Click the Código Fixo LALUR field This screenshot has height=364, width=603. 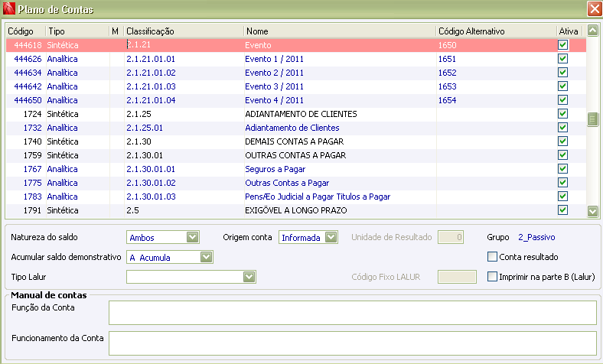pyautogui.click(x=458, y=277)
